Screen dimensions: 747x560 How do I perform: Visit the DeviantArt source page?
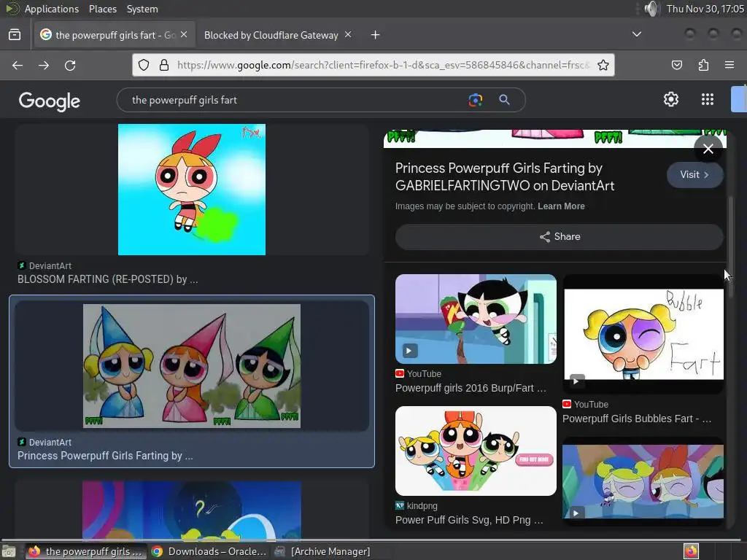[x=694, y=175]
